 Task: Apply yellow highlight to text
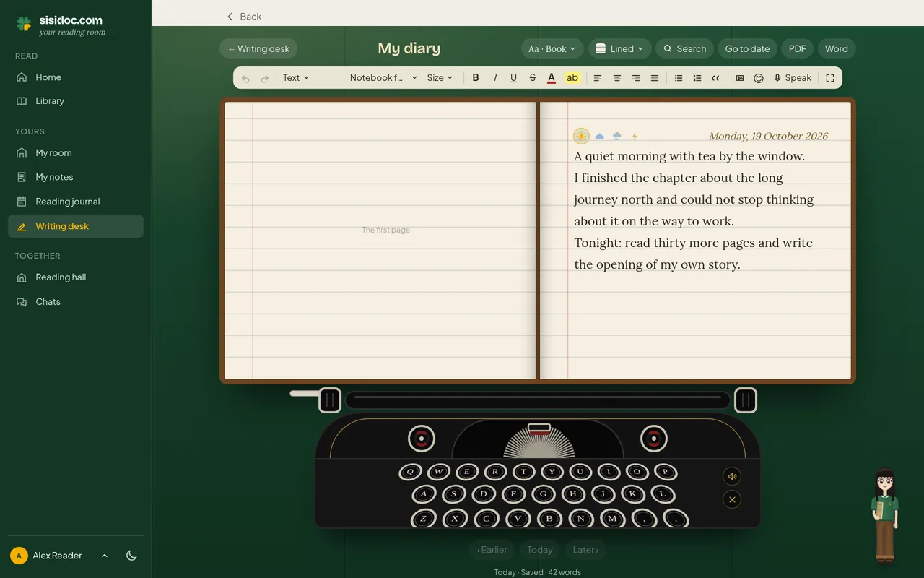572,78
